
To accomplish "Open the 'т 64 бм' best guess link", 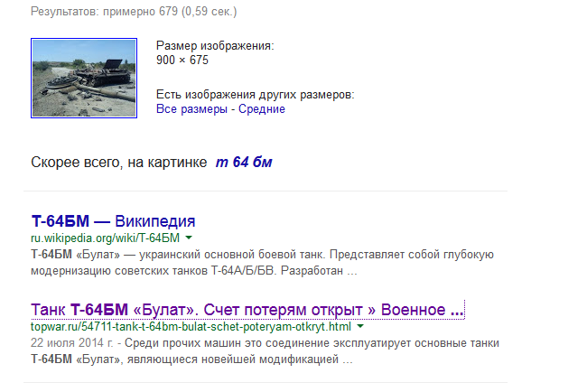I will [244, 162].
